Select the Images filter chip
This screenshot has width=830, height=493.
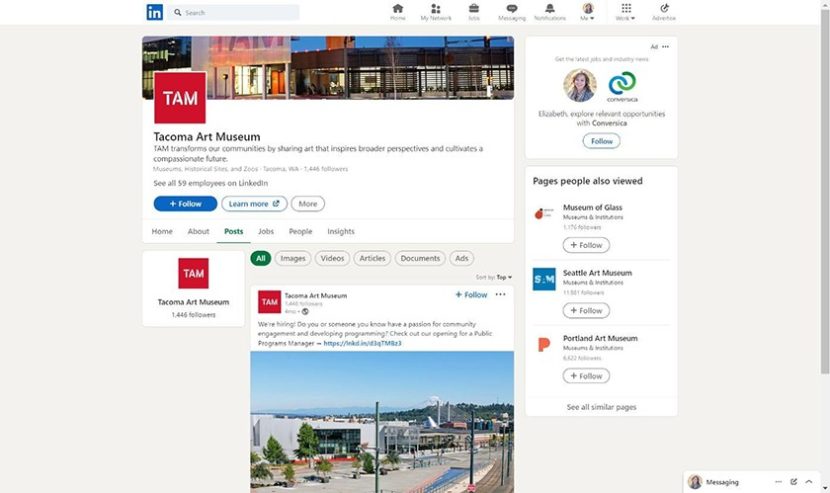coord(293,258)
